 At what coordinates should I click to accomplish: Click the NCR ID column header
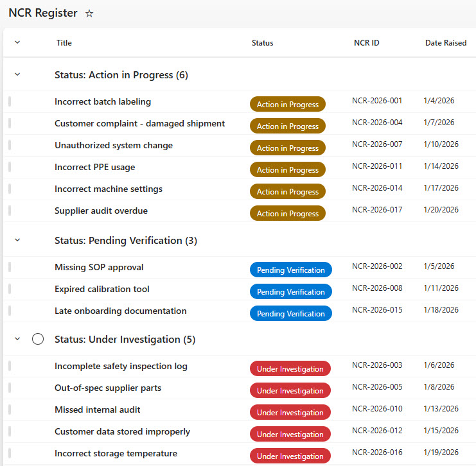[366, 43]
